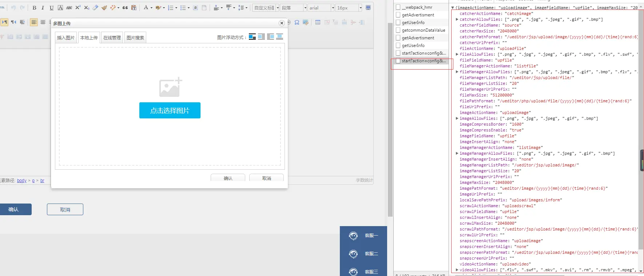Insert an unordered bullet list
The image size is (644, 276).
pos(183,8)
